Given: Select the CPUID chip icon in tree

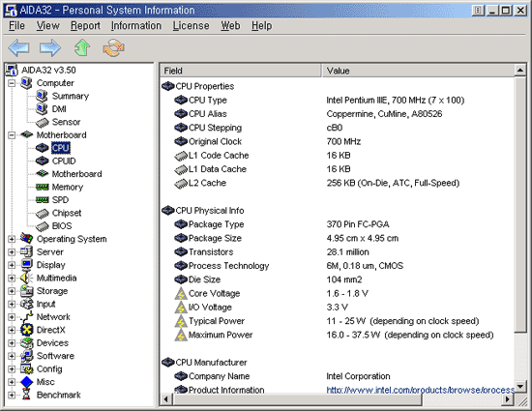Looking at the screenshot, I should click(42, 161).
